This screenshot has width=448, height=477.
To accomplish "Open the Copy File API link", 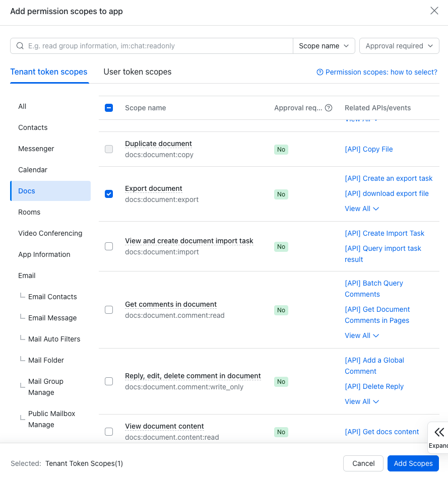I will point(368,149).
